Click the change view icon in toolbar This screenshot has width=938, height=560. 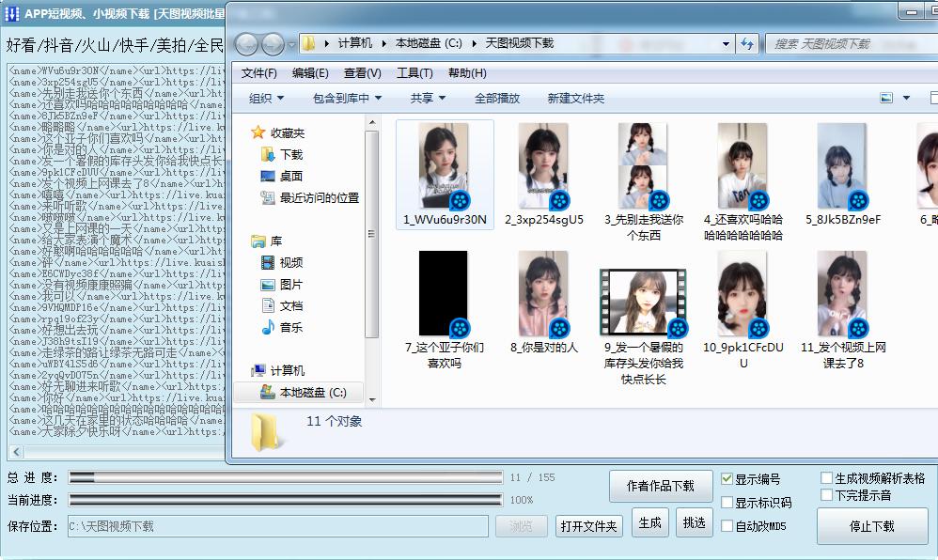[x=886, y=98]
